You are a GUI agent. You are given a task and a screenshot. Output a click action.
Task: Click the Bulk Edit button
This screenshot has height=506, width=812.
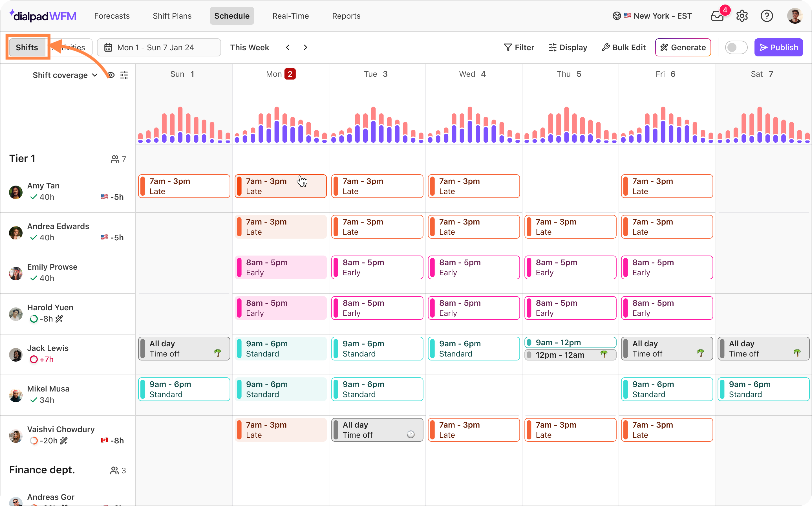point(624,47)
